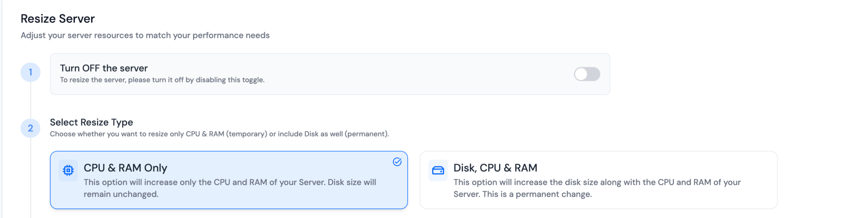This screenshot has width=868, height=218.
Task: Toggle the server power switch off
Action: coord(587,74)
